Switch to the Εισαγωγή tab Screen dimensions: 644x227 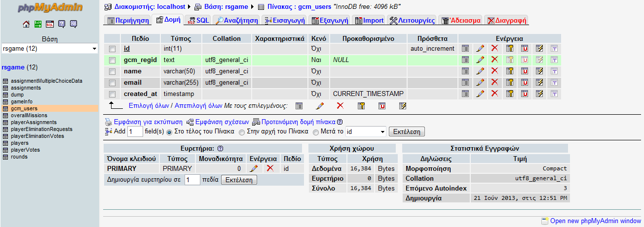[285, 20]
